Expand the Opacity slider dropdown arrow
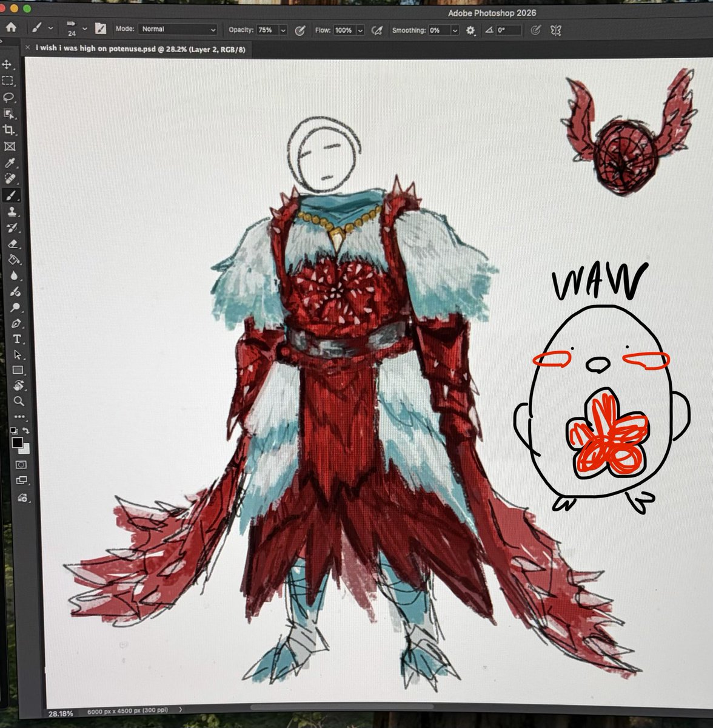This screenshot has width=713, height=728. 283,30
